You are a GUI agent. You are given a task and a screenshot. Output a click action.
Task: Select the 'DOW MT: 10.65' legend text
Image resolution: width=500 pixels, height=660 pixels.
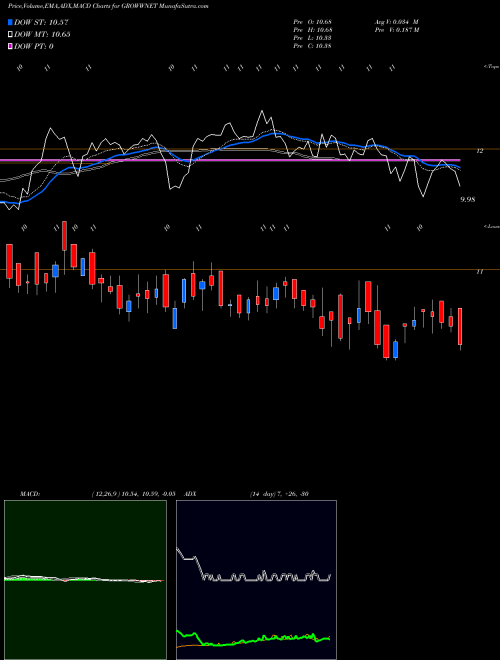click(x=42, y=35)
